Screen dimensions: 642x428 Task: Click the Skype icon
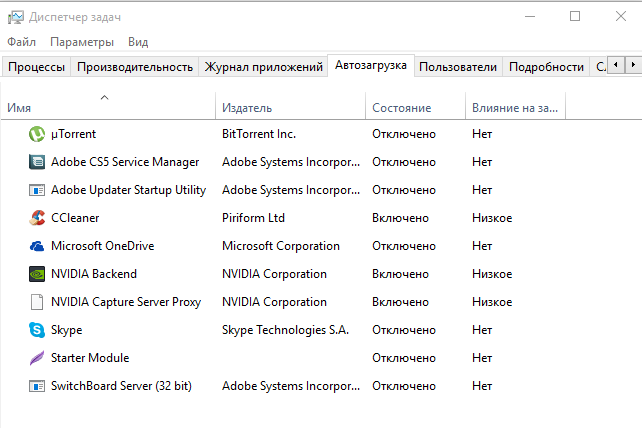pos(37,330)
